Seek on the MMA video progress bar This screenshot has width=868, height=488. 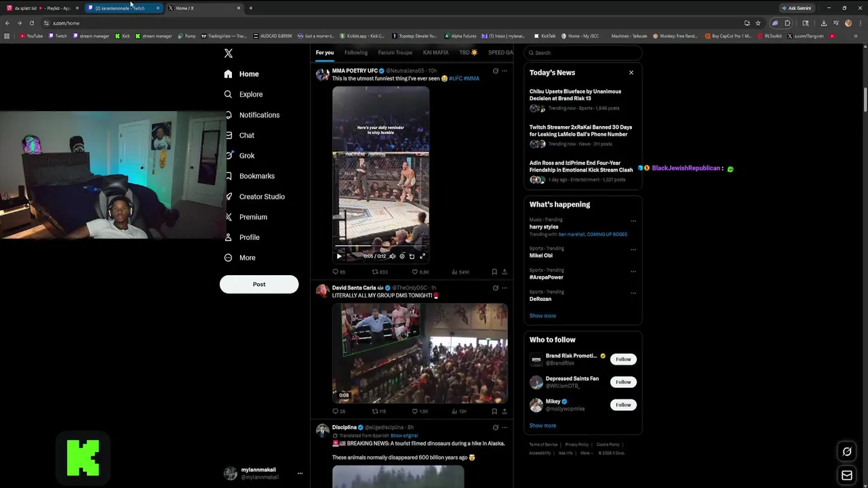[x=380, y=247]
